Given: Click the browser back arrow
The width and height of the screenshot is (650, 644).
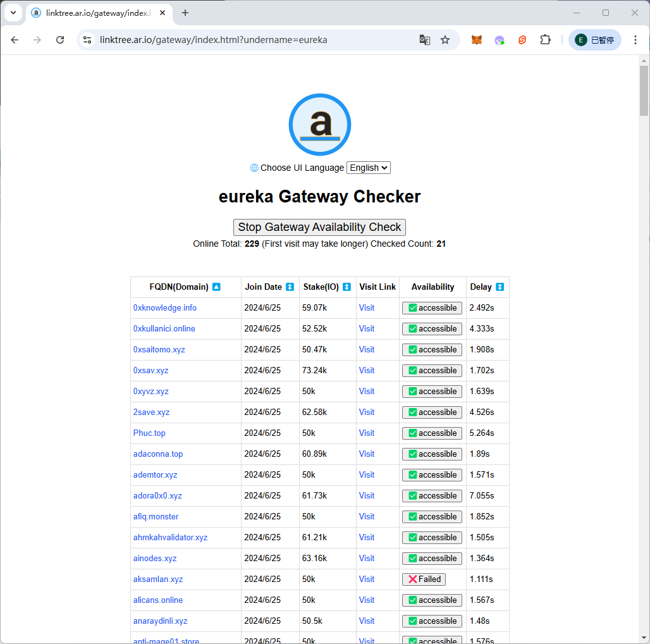Looking at the screenshot, I should (x=15, y=40).
